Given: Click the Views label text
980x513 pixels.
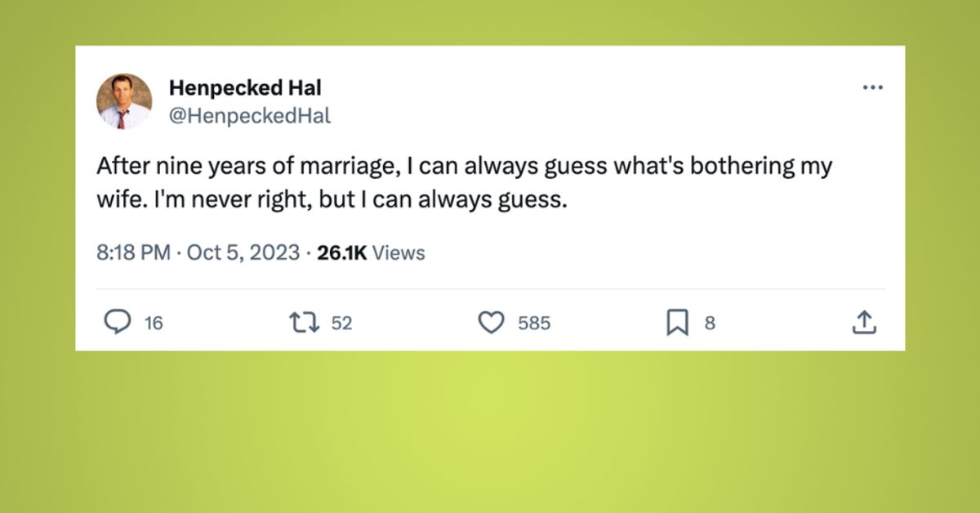Looking at the screenshot, I should tap(399, 252).
